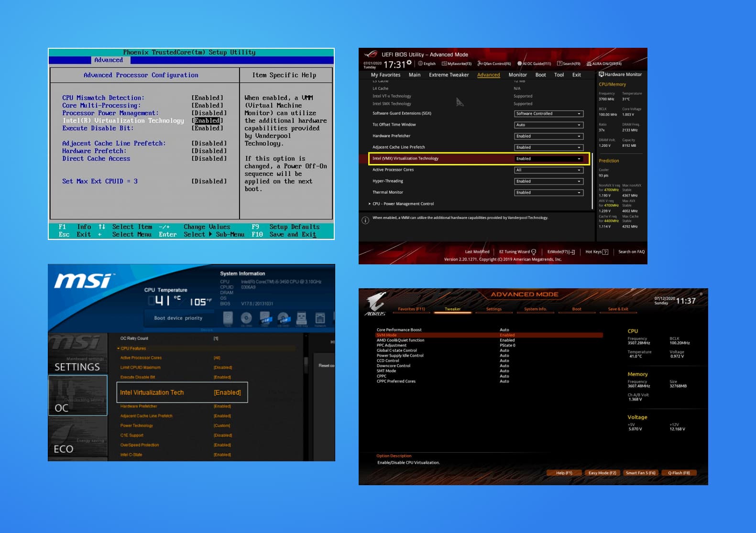Open AI OC Guide(F11) in ASUS BIOS
Image resolution: width=756 pixels, height=533 pixels.
534,64
